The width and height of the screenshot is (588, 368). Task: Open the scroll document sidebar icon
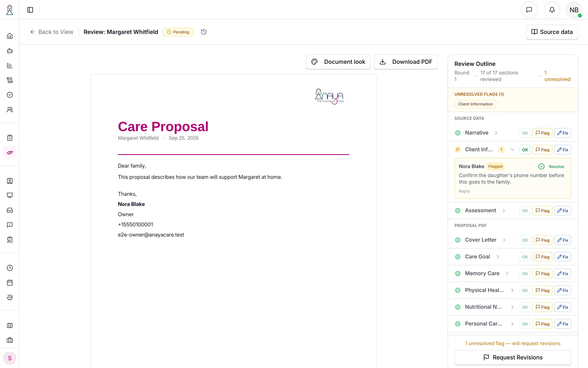point(10,80)
